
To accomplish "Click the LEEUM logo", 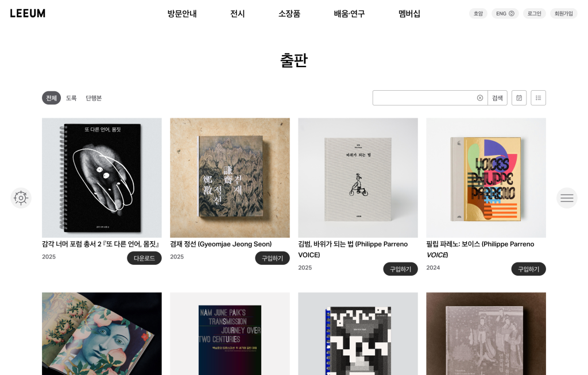I will [x=28, y=14].
